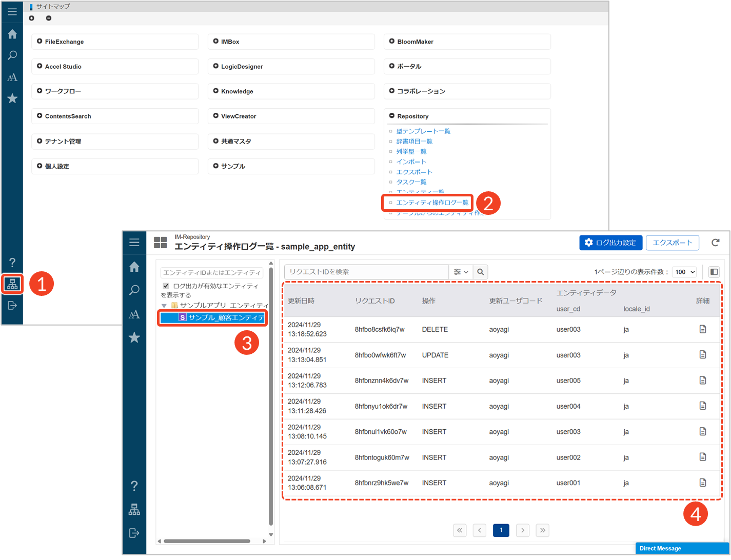Click the sitemap icon in left sidebar

(x=12, y=284)
